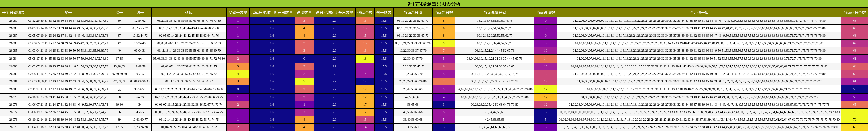868x131 pixels.
Task: Select period cell 26083
Action: (x=13, y=67)
